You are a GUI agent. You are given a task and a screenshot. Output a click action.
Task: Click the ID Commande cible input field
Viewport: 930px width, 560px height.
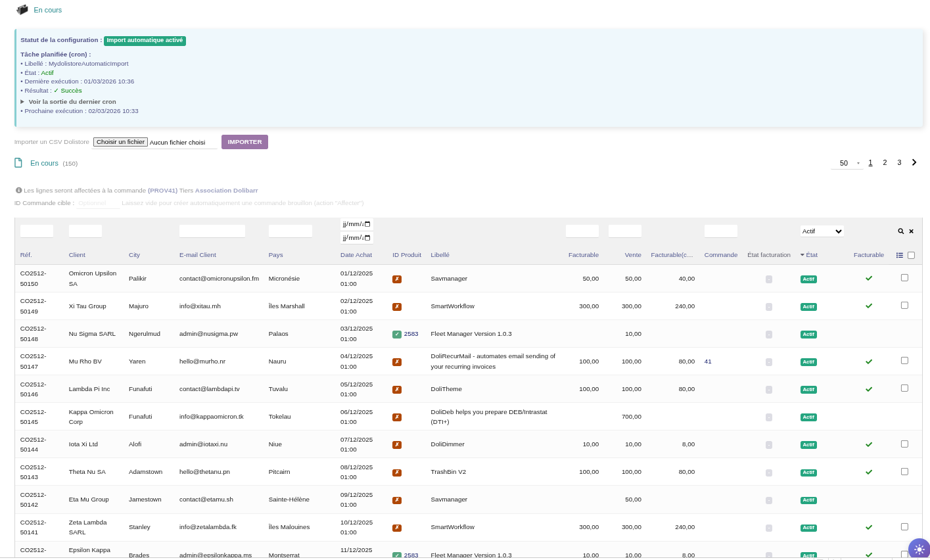(98, 203)
